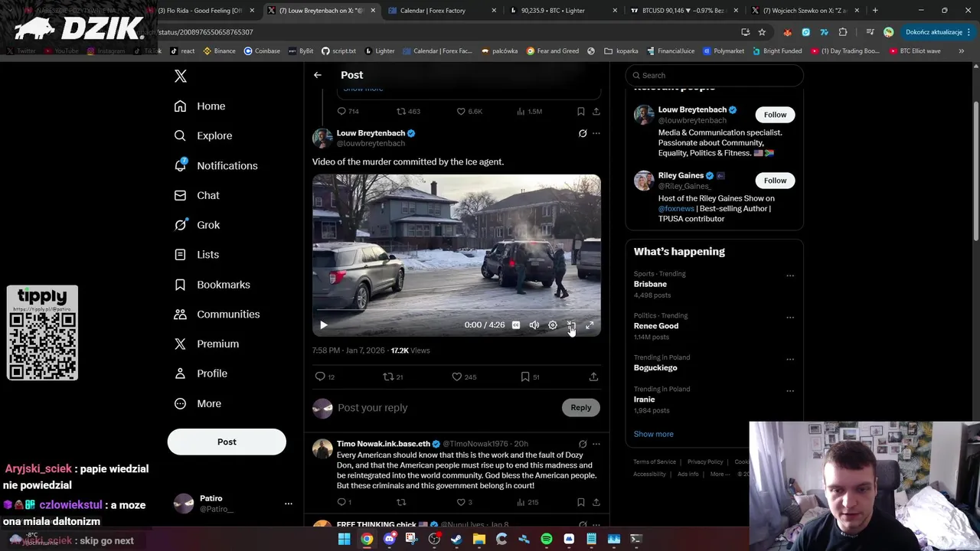
Task: Bookmark Timo Nowak's reply
Action: (x=581, y=502)
